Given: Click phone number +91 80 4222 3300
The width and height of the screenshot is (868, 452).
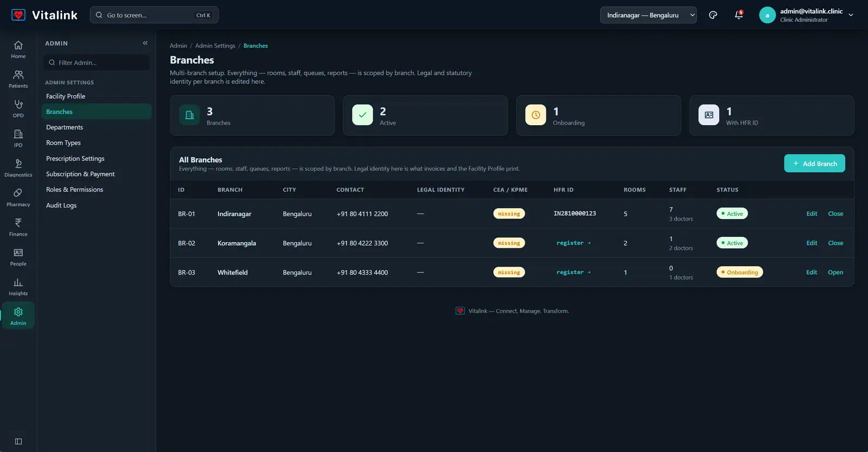Looking at the screenshot, I should pyautogui.click(x=362, y=243).
